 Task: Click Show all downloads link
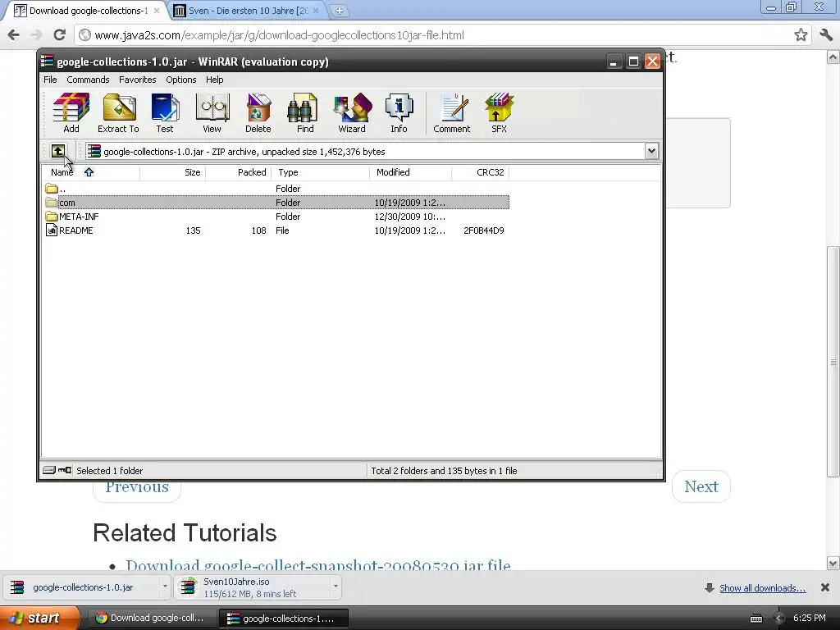click(x=762, y=587)
